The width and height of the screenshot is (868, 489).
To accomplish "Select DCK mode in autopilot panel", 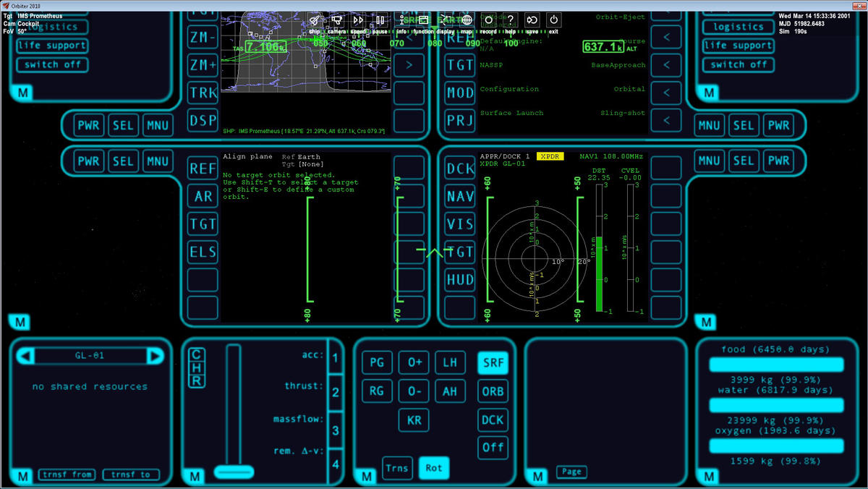I will [x=493, y=420].
